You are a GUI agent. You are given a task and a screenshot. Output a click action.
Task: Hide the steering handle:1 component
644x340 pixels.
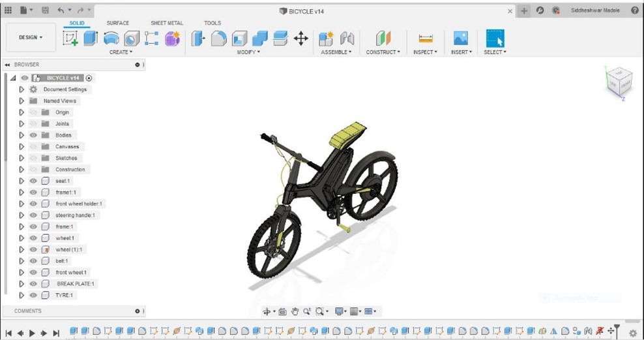[x=33, y=215]
